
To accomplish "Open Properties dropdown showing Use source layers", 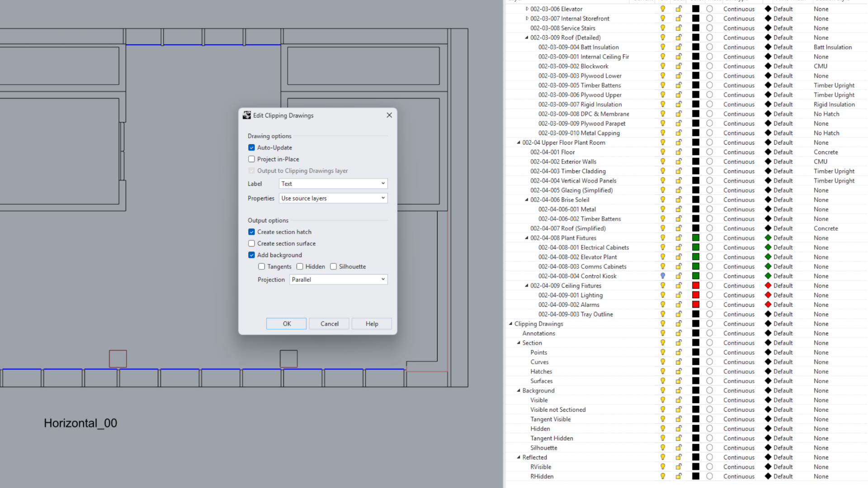I will click(x=333, y=198).
